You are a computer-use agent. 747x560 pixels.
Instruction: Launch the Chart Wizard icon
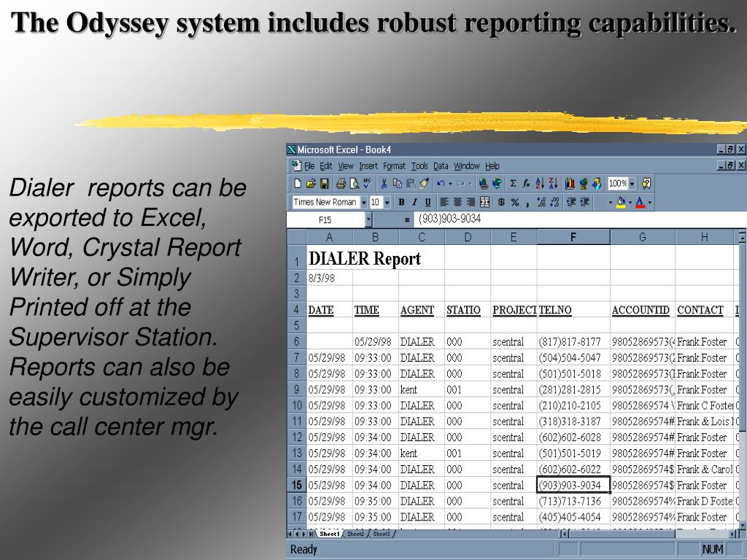(570, 183)
